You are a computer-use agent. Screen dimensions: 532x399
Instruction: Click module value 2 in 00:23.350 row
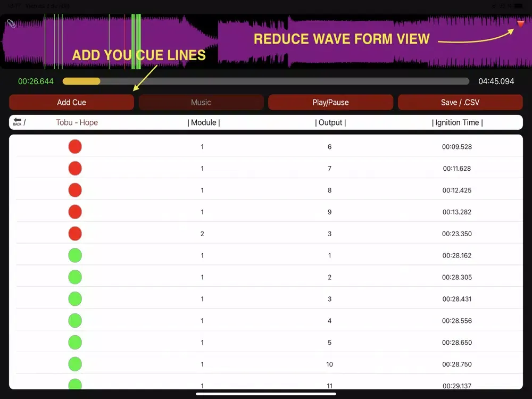pyautogui.click(x=202, y=234)
